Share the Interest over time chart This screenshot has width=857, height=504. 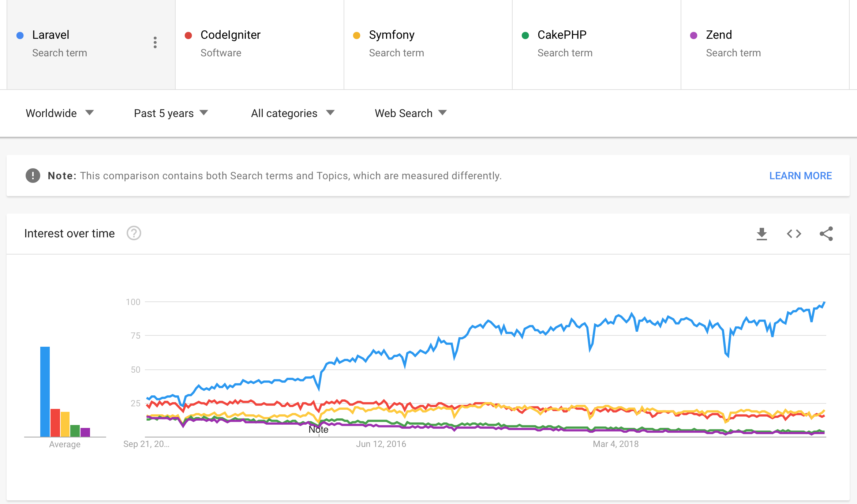click(x=826, y=234)
